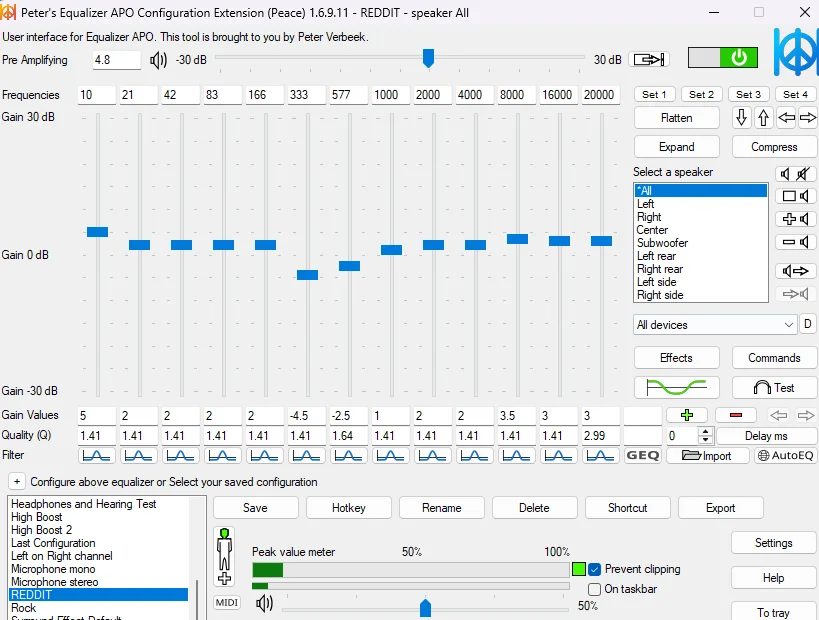
Task: Click the GEQ graphic equalizer button
Action: coord(642,455)
